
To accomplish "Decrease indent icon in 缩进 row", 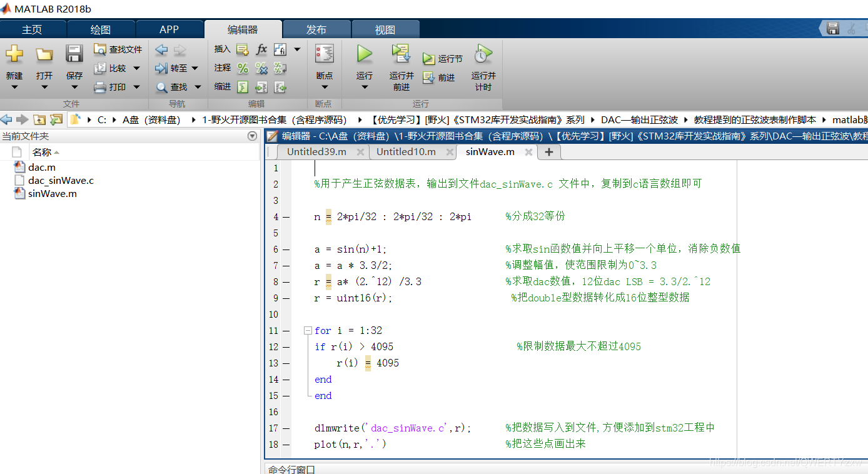I will [280, 87].
